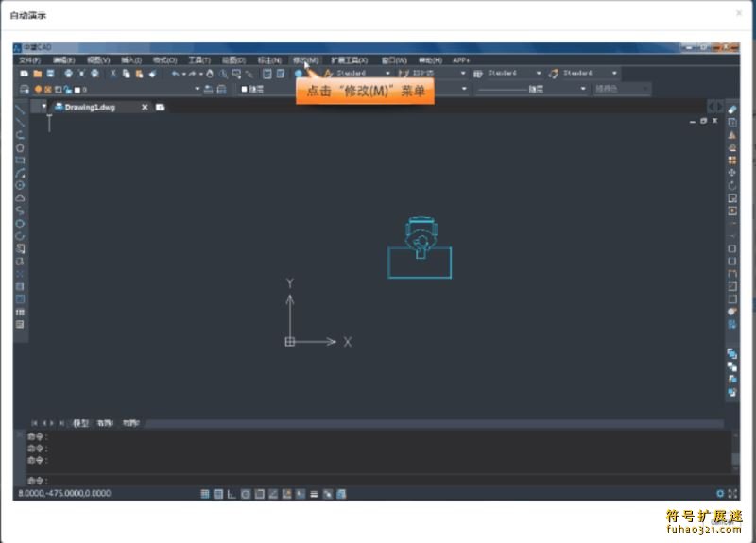Toggle snap mode in status bar
This screenshot has width=756, height=543.
205,493
